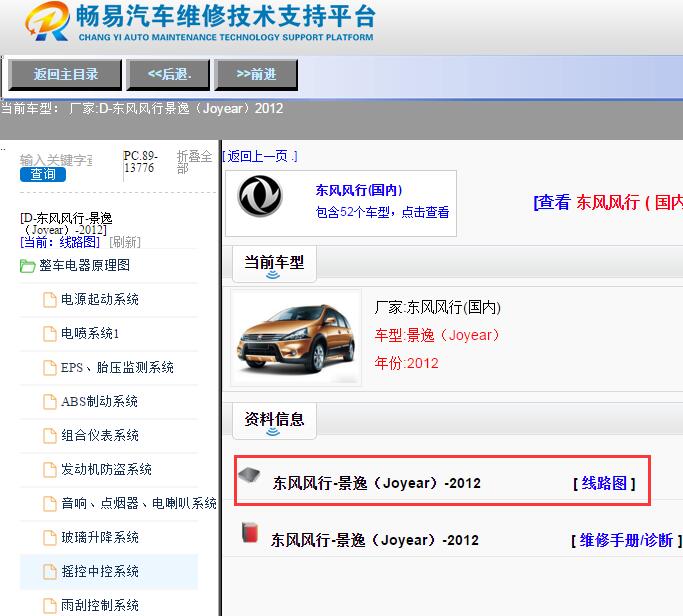683x616 pixels.
Task: Open 雨刮控制系统 tree item
Action: pyautogui.click(x=100, y=606)
